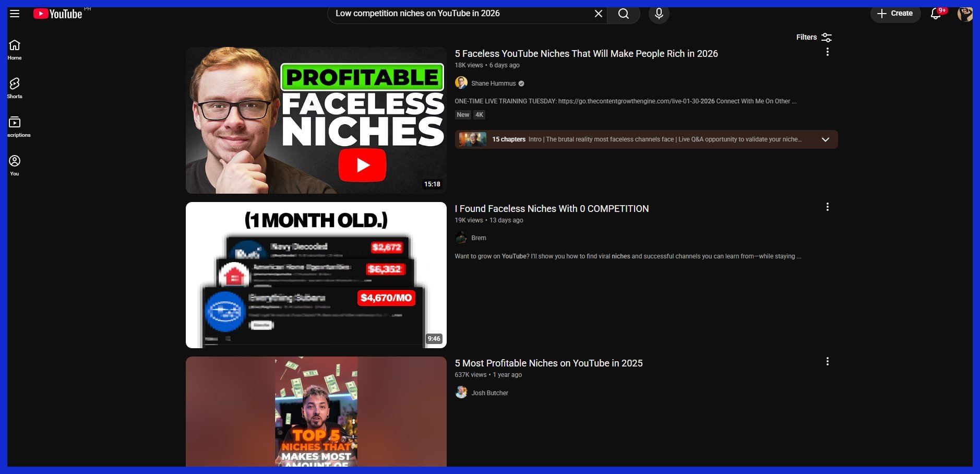Open the hamburger guide menu

tap(15, 14)
